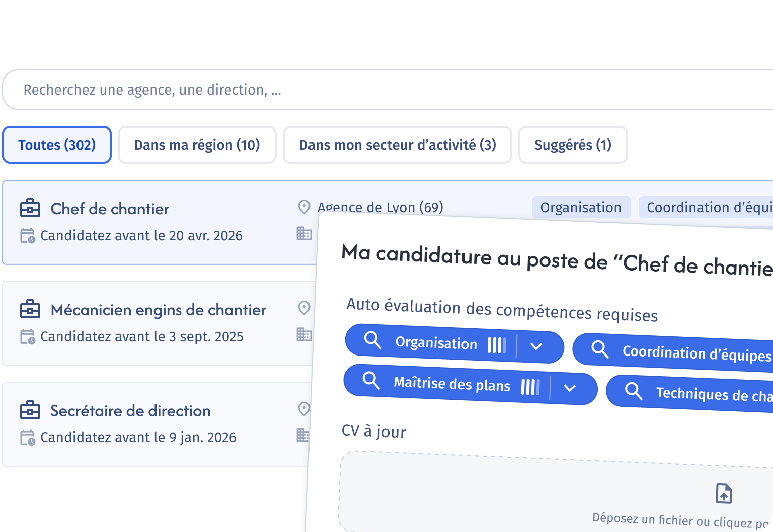Select the Toutes (302) filter tab
Screen dimensions: 773x532
57,145
